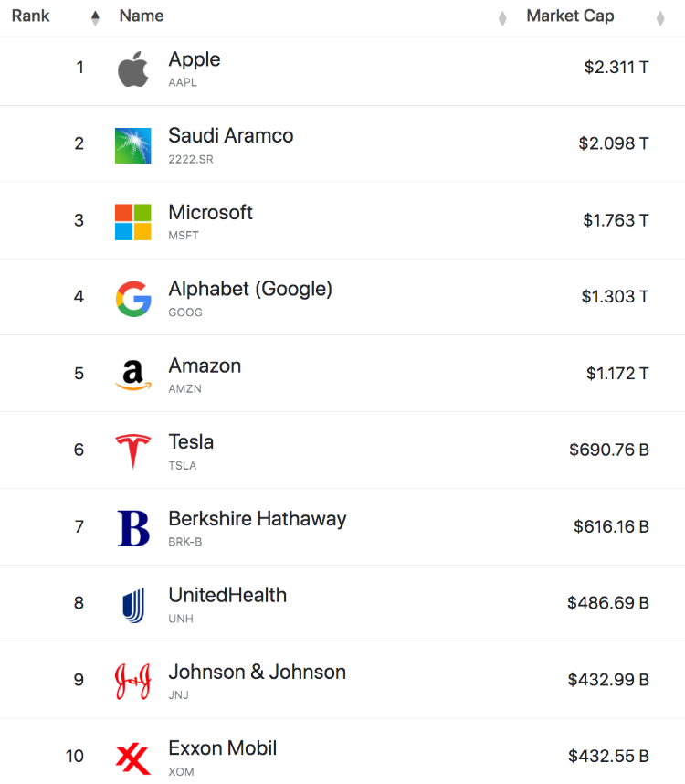Click the red Tesla logo
Screen dimensions: 685x784
coord(133,451)
